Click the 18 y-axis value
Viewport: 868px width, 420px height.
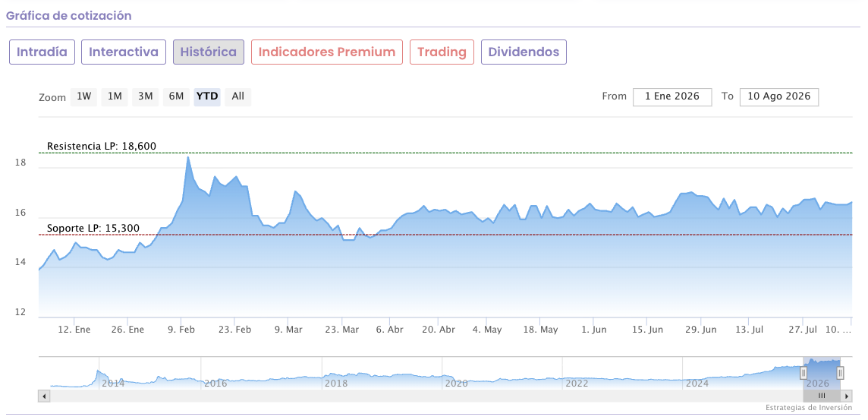point(20,163)
